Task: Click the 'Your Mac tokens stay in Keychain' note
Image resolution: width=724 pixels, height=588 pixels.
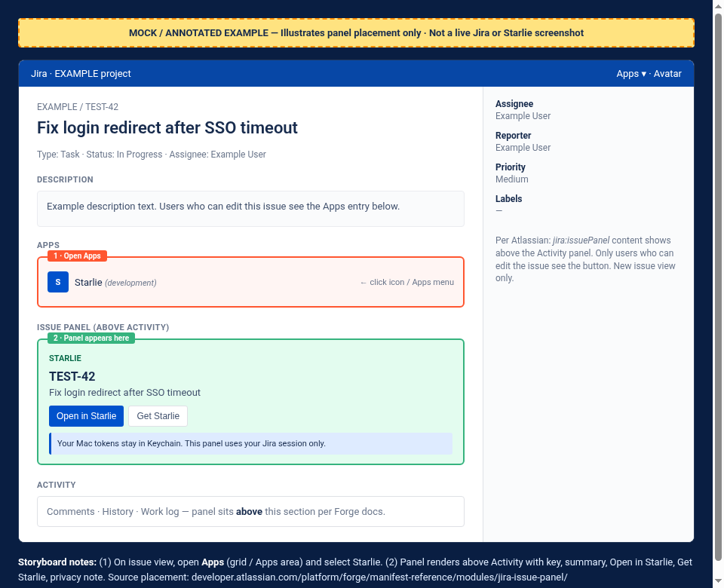Action: pos(250,443)
